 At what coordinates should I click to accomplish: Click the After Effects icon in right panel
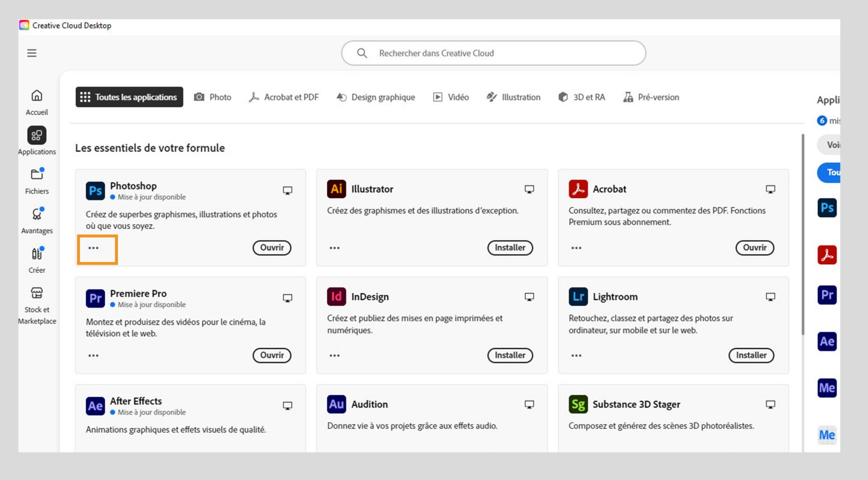[x=827, y=342]
